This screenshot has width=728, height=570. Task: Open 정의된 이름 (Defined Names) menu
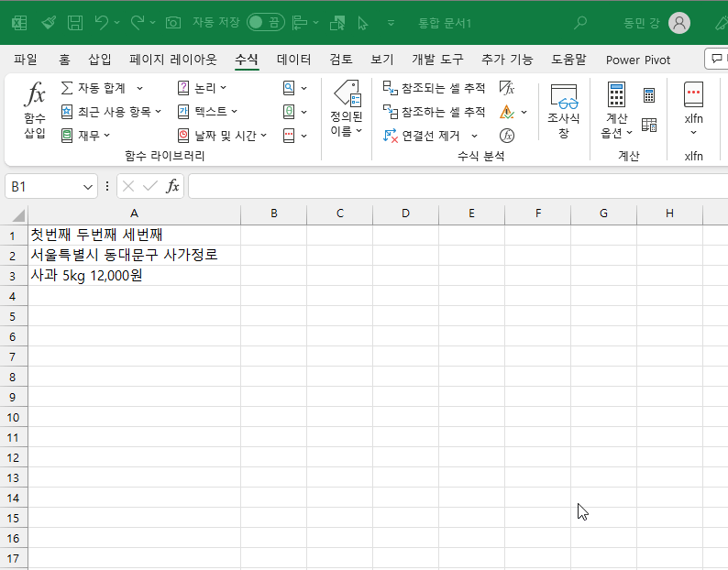(347, 109)
